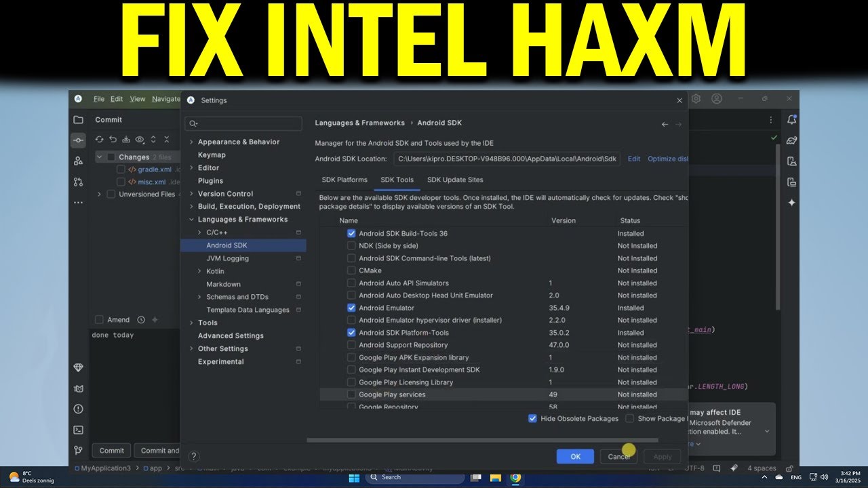Expand the C/C++ settings node
The height and width of the screenshot is (488, 868).
(x=199, y=232)
